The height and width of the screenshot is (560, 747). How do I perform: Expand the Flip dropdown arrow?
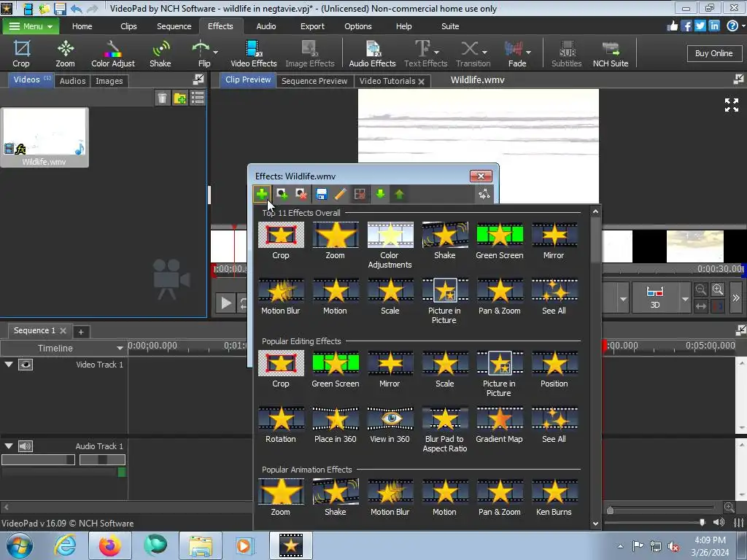216,52
